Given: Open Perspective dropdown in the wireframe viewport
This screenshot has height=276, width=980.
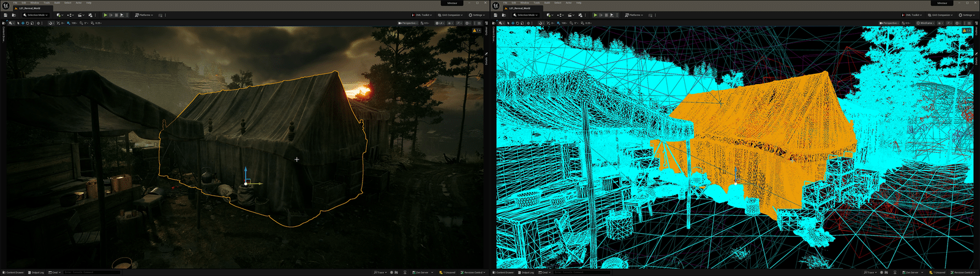Looking at the screenshot, I should pyautogui.click(x=889, y=23).
